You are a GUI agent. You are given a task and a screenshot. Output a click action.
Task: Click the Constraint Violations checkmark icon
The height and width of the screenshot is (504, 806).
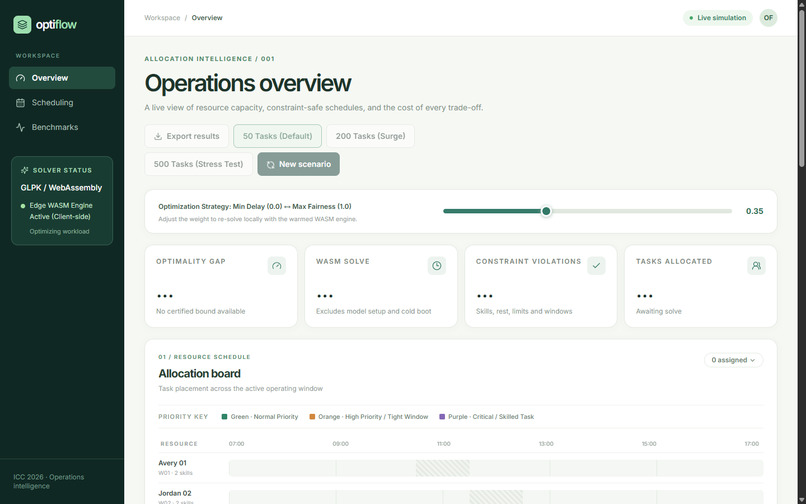click(596, 266)
